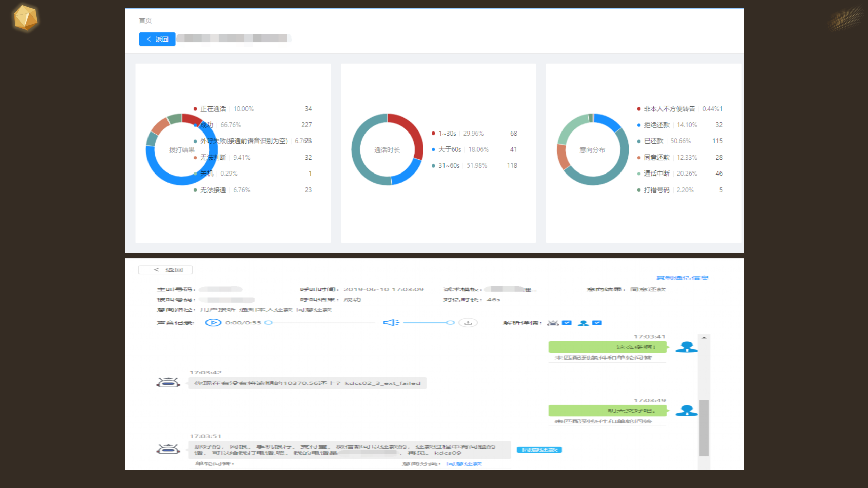Click the conversation scrollbar up arrow
Viewport: 868px width, 488px height.
704,338
